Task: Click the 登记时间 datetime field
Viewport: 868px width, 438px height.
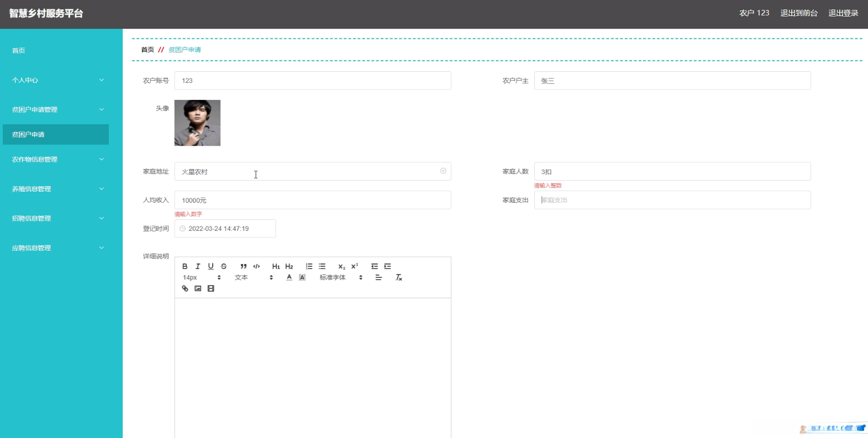Action: tap(225, 229)
